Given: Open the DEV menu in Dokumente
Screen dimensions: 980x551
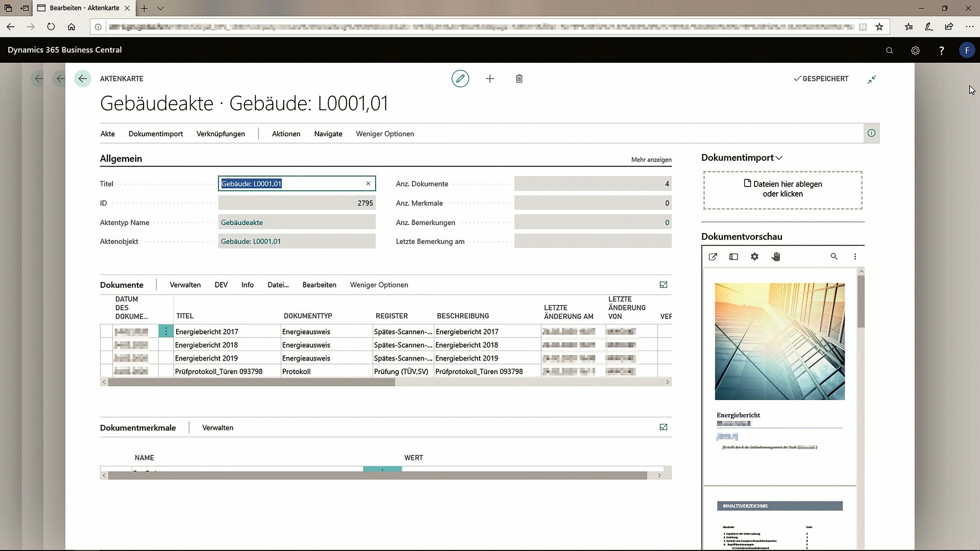Looking at the screenshot, I should [221, 285].
